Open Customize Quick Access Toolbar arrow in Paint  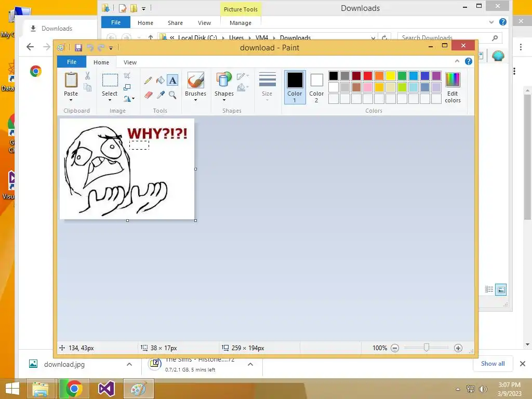click(111, 48)
